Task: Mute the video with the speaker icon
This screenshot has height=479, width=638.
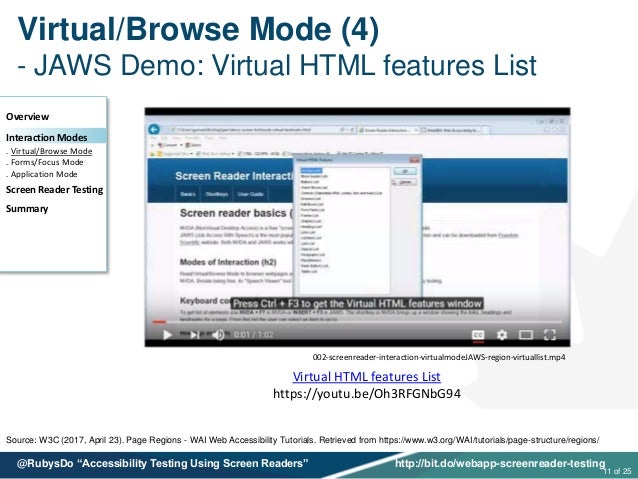Action: (219, 335)
